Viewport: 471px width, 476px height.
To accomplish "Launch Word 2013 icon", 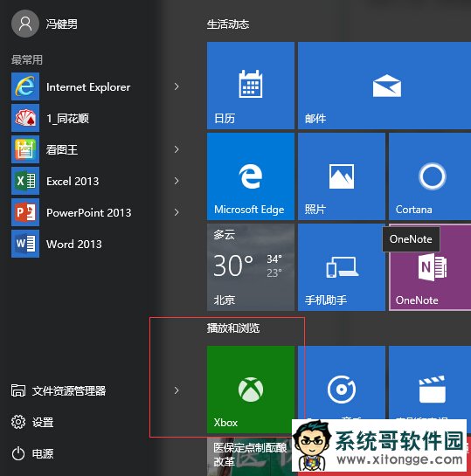I will 25,244.
